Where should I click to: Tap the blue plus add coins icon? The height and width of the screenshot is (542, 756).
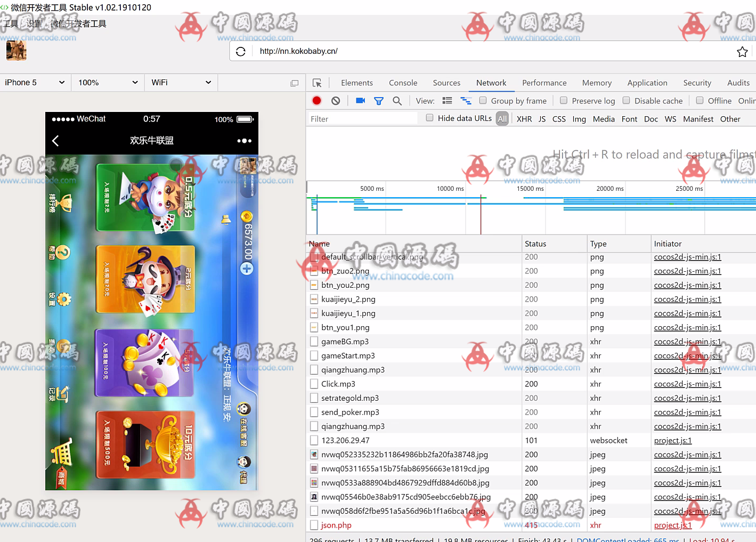click(247, 269)
